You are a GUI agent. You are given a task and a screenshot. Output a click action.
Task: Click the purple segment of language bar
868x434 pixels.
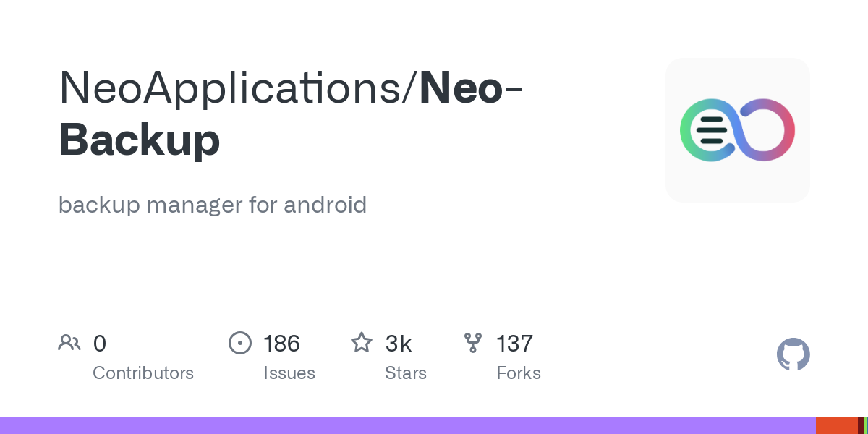(405, 425)
